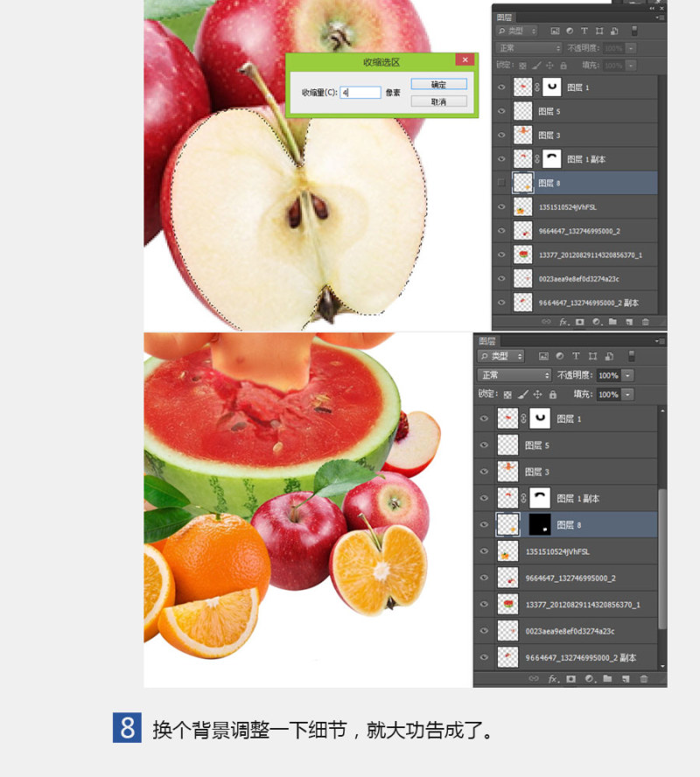This screenshot has width=700, height=777.
Task: Hide 图层 3 using its eye in apple-side panel
Action: click(x=501, y=135)
